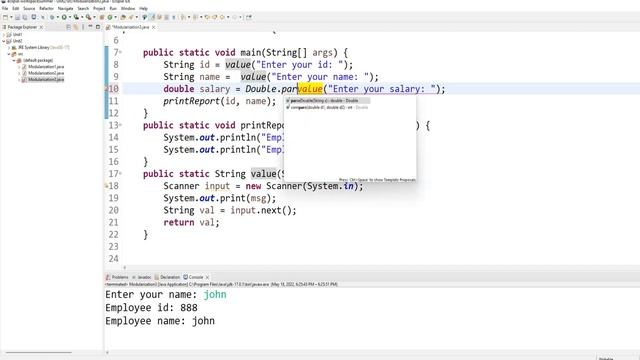
Task: Minimize the Package Explorer panel
Action: [90, 27]
